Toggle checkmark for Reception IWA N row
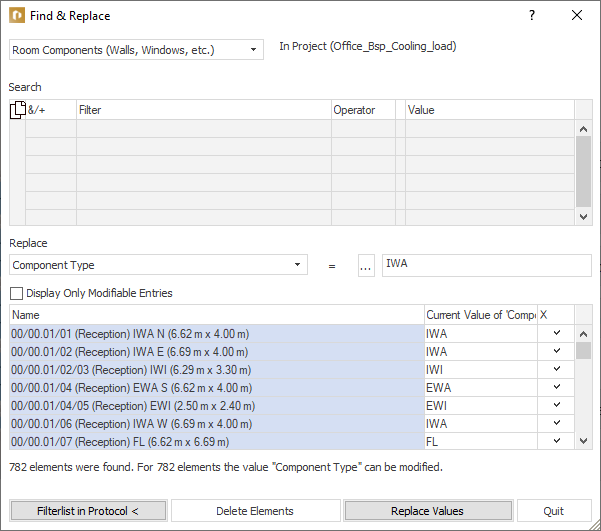Screen dimensions: 601x531 click(x=557, y=333)
